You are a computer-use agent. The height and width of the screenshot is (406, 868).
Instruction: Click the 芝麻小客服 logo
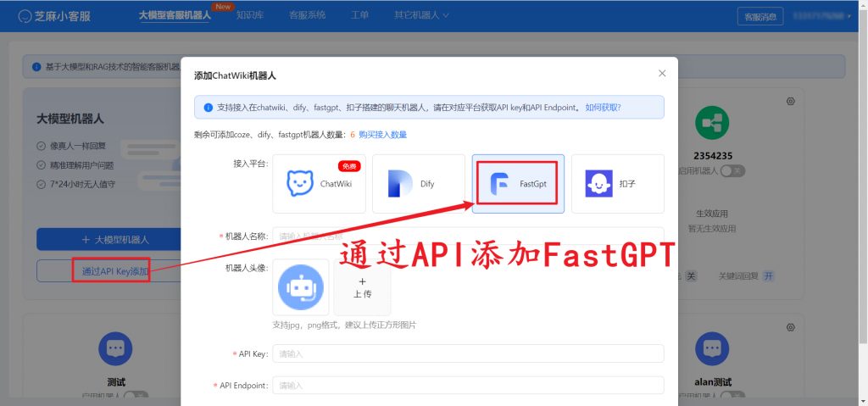point(54,16)
